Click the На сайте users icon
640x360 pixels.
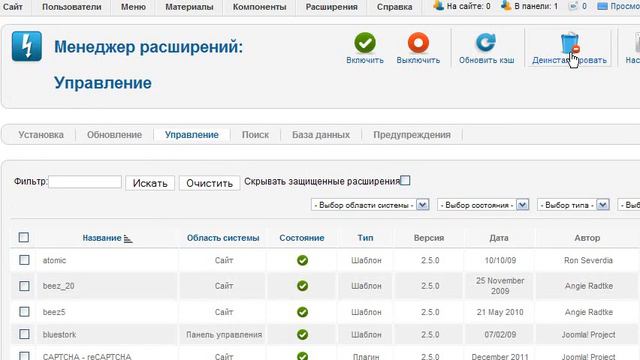pyautogui.click(x=438, y=6)
